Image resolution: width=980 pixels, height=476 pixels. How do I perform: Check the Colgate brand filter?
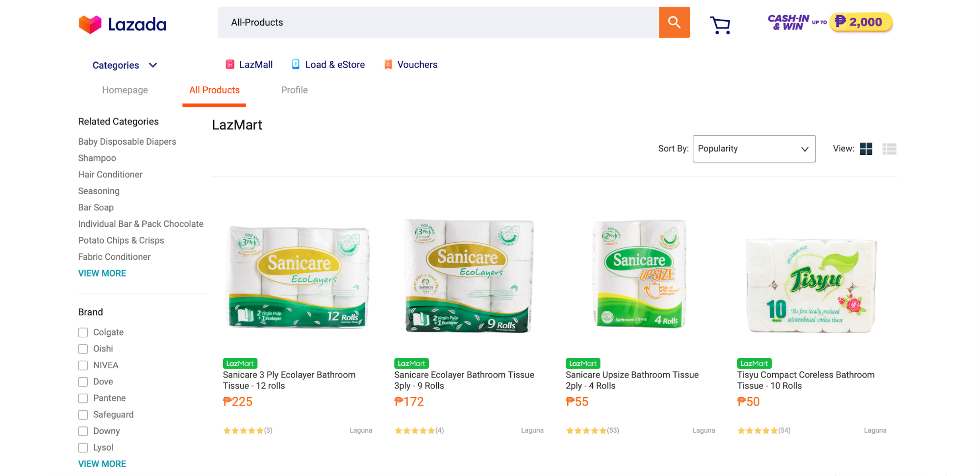pos(83,332)
